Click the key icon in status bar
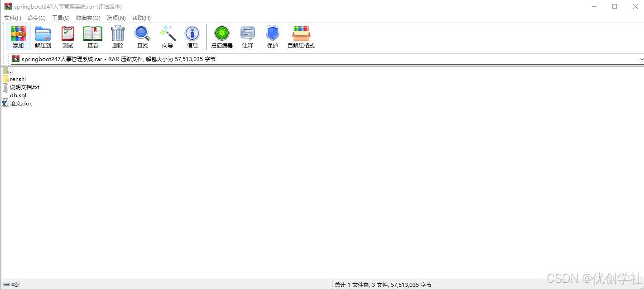Image resolution: width=644 pixels, height=290 pixels. 15,285
